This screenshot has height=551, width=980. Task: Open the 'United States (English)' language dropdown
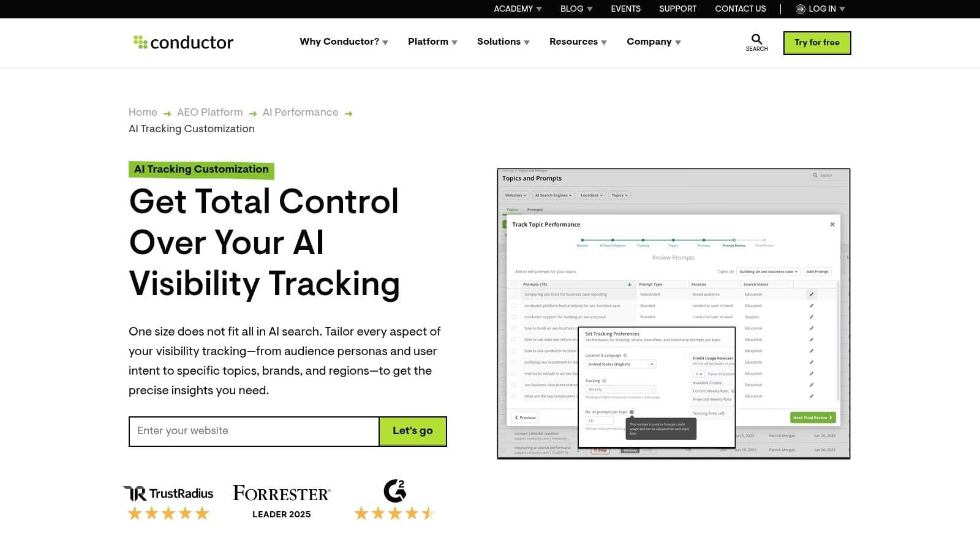[x=620, y=364]
